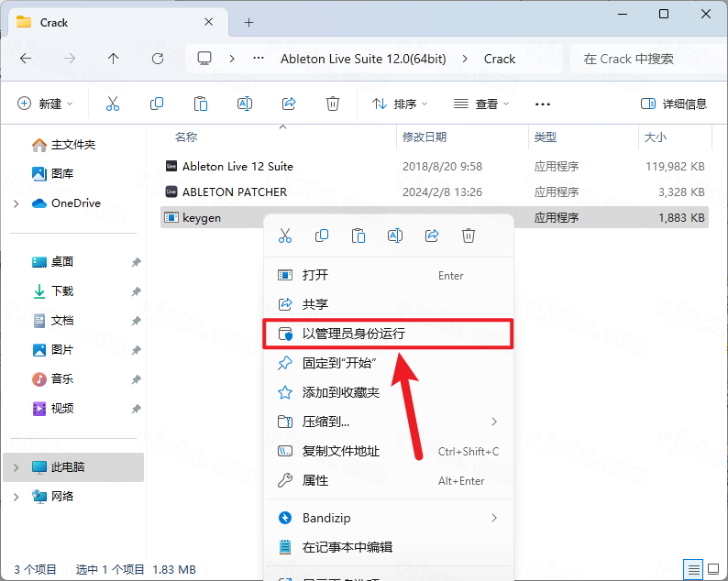The height and width of the screenshot is (581, 728).
Task: Open the 排序 sort dropdown
Action: [401, 104]
